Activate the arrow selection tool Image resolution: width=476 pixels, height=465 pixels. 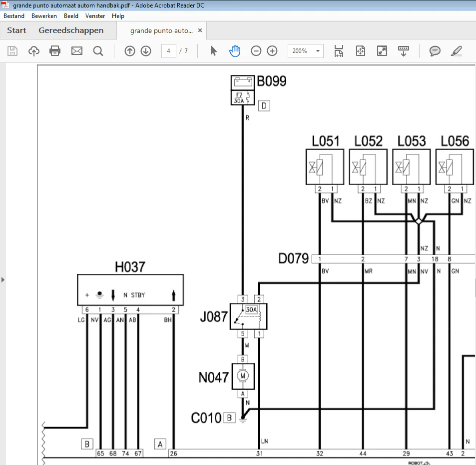point(214,51)
